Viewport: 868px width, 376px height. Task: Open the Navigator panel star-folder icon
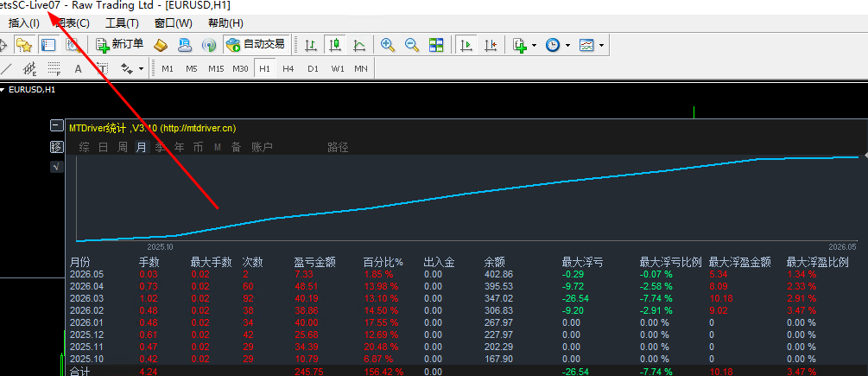coord(24,45)
